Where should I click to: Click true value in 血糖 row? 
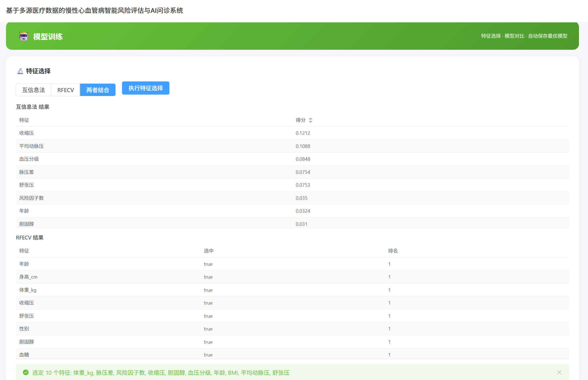point(208,355)
